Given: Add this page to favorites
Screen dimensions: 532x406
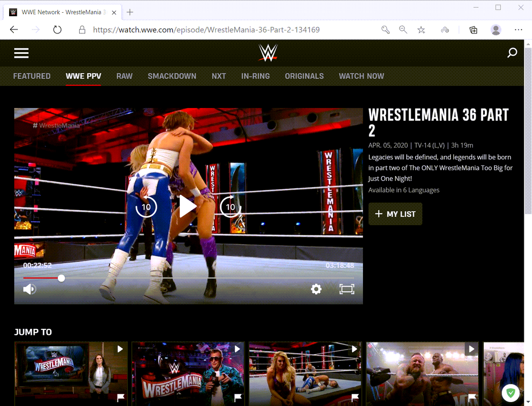Looking at the screenshot, I should [421, 30].
